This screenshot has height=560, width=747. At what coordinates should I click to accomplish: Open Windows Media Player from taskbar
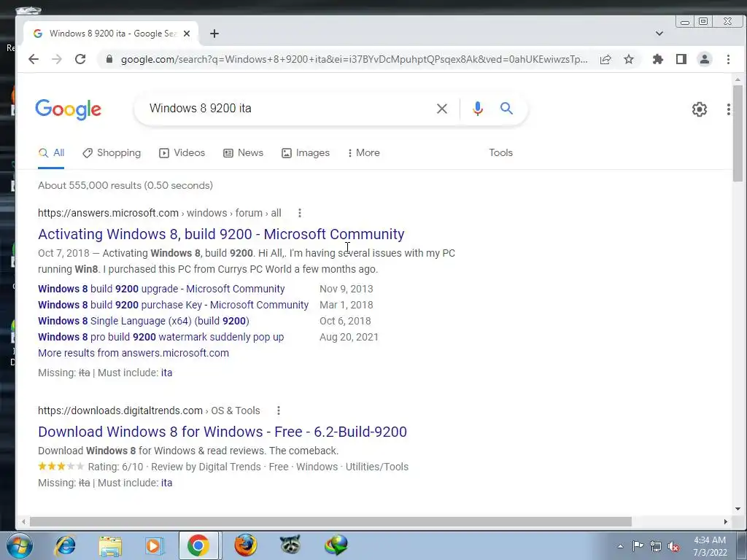pyautogui.click(x=154, y=545)
